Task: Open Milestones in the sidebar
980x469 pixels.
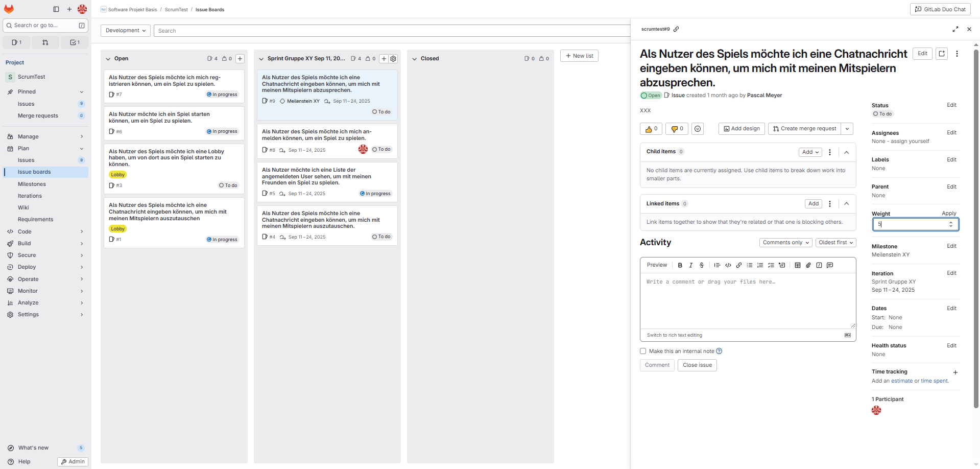Action: (32, 184)
